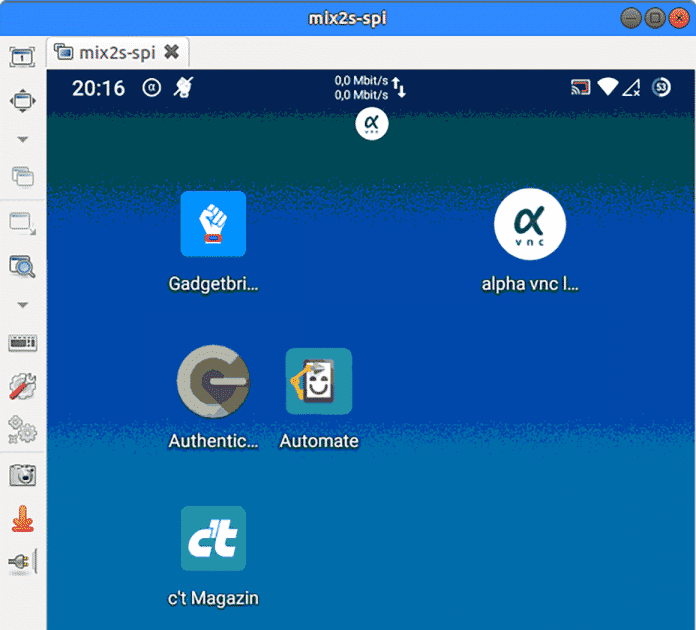The image size is (696, 630).
Task: Click the @ notification icon in status bar
Action: tap(151, 87)
